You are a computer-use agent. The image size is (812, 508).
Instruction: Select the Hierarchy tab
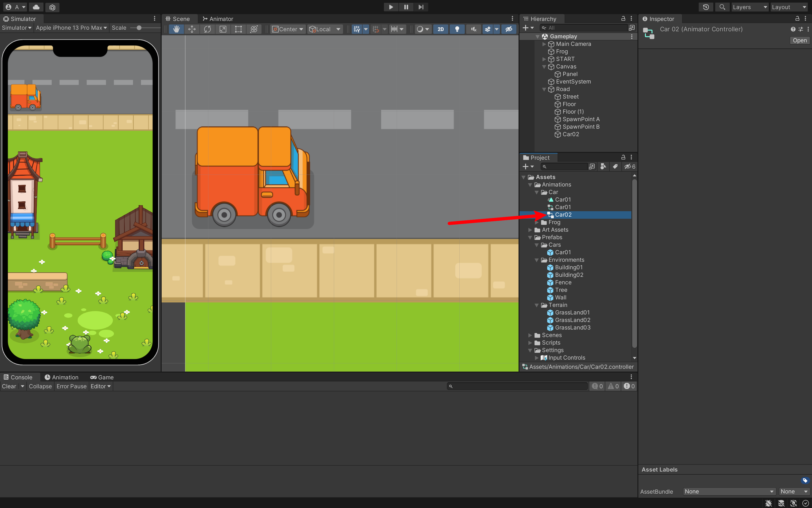(x=540, y=19)
